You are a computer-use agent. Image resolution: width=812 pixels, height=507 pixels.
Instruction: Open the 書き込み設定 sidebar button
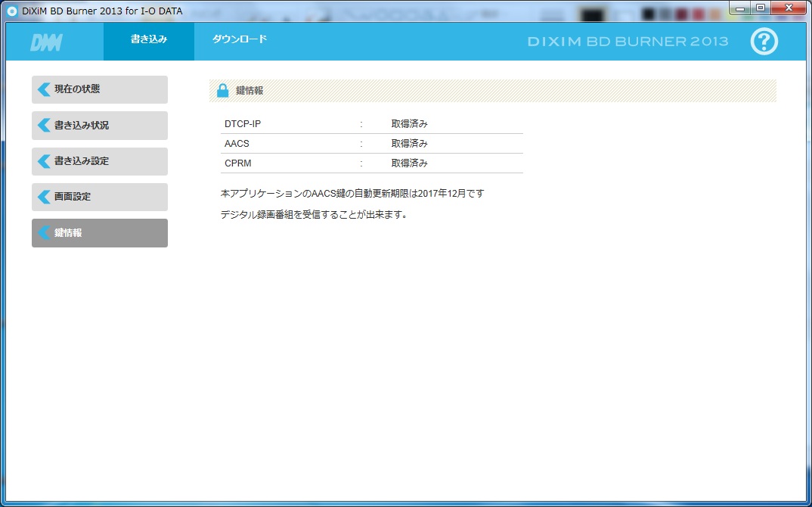tap(100, 161)
